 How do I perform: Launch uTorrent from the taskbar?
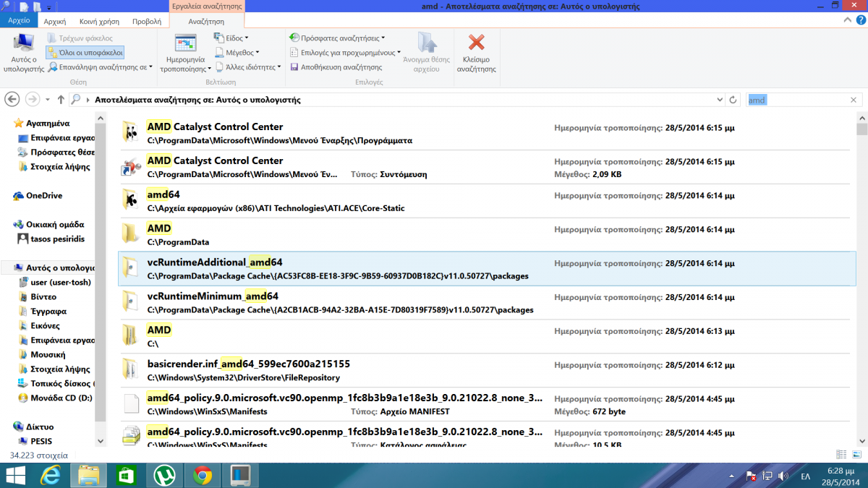pos(163,475)
